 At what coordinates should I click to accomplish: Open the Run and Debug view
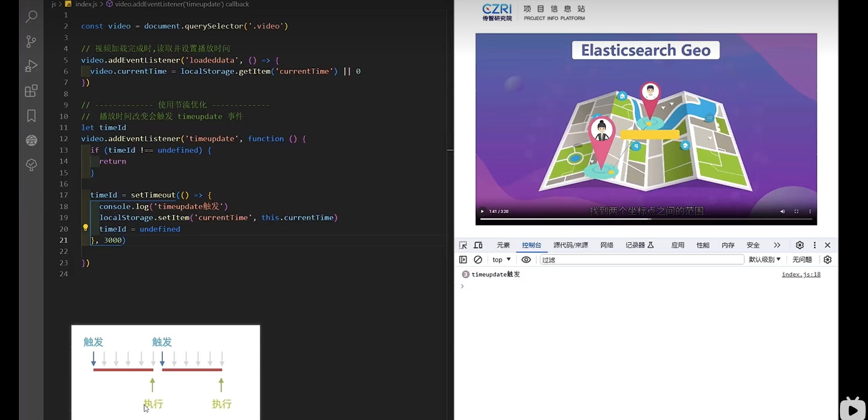click(x=31, y=66)
